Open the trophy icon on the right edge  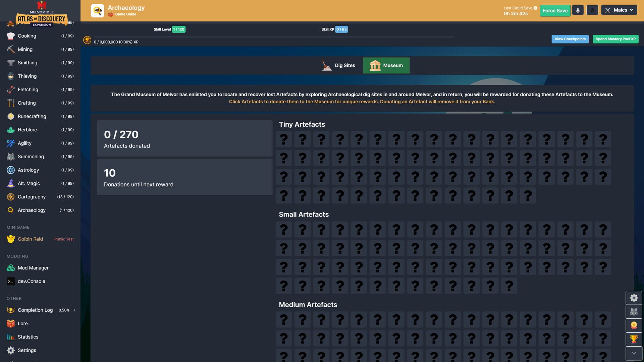[634, 339]
